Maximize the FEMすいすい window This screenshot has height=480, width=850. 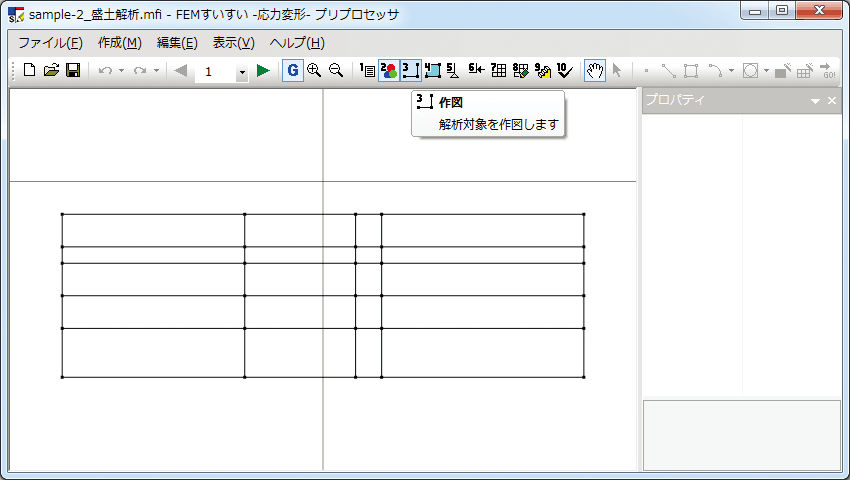pyautogui.click(x=782, y=11)
